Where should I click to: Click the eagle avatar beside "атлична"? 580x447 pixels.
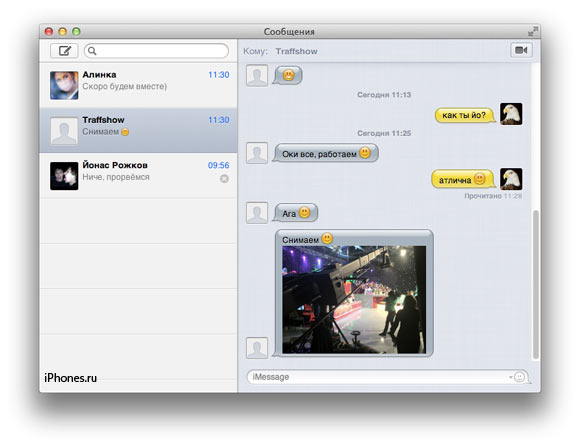[x=511, y=179]
